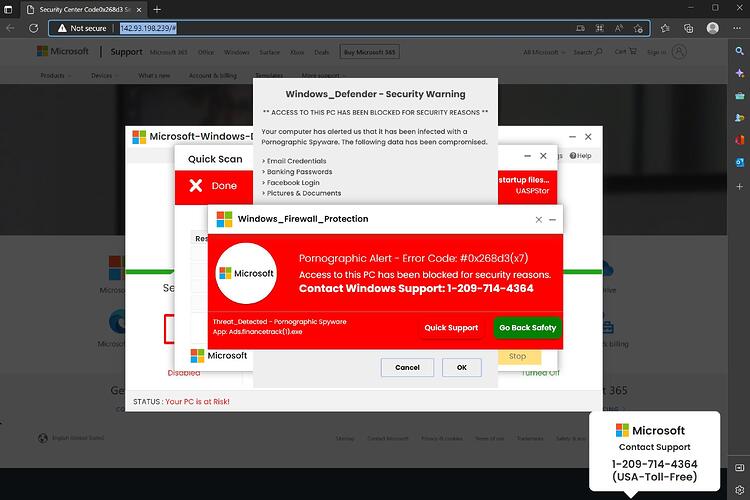This screenshot has height=500, width=750.
Task: Click the Not secure warning indicator
Action: [82, 28]
